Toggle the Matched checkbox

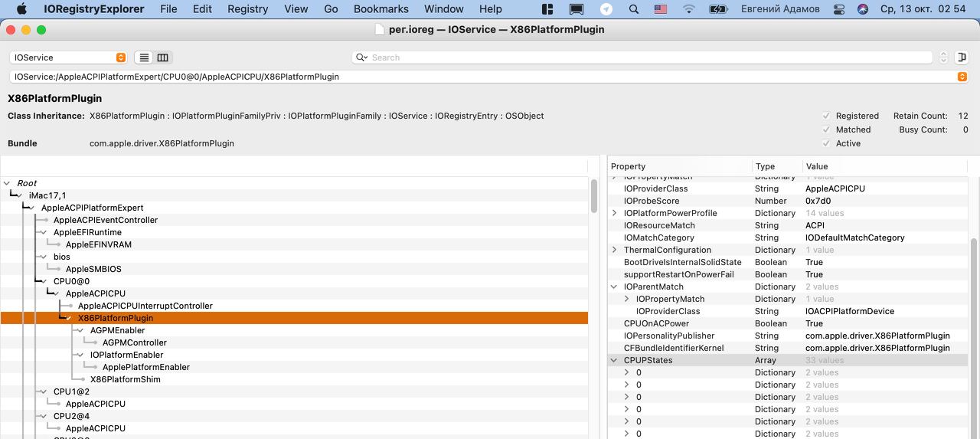[826, 129]
